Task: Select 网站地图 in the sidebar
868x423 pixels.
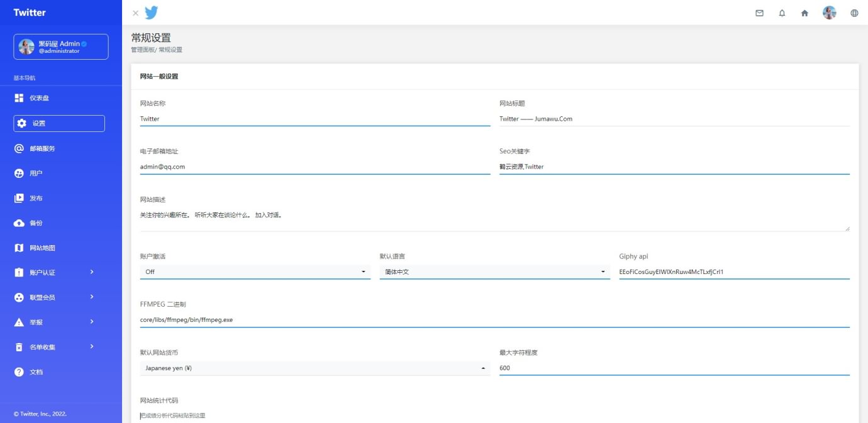Action: click(42, 248)
